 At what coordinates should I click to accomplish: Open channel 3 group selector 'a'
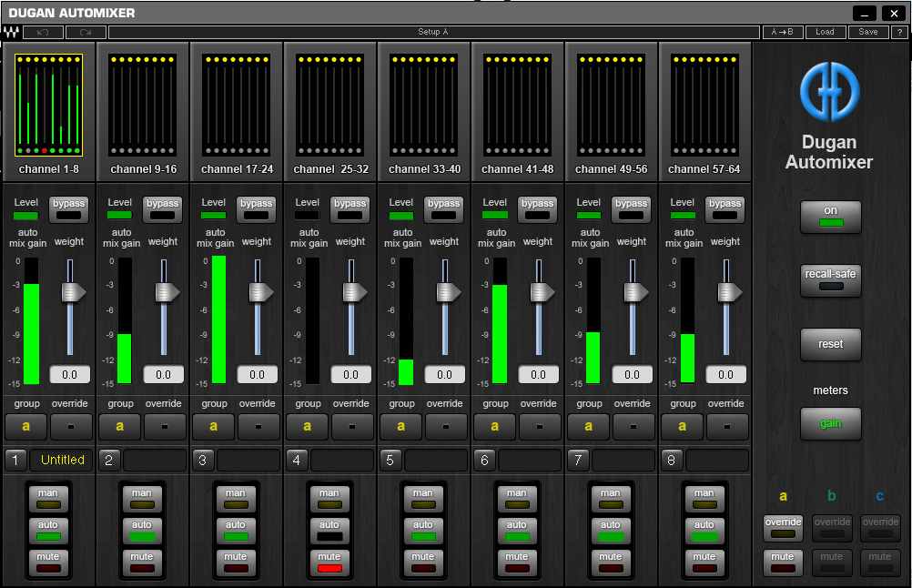click(214, 426)
